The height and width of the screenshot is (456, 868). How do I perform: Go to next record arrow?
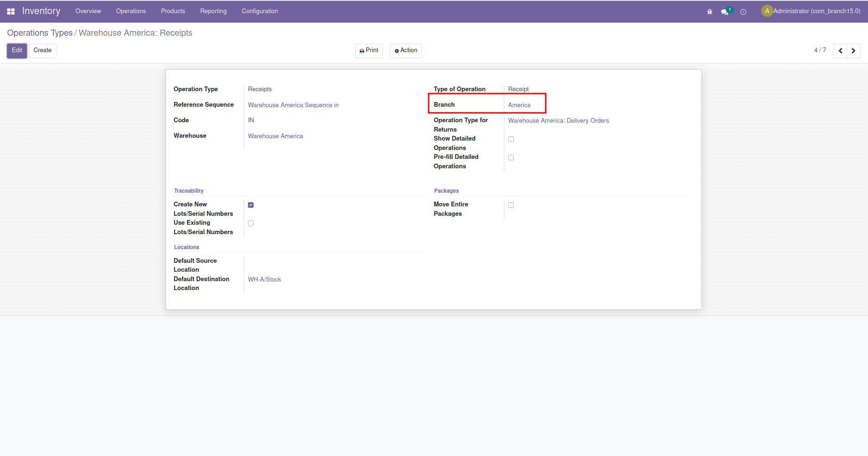[853, 51]
